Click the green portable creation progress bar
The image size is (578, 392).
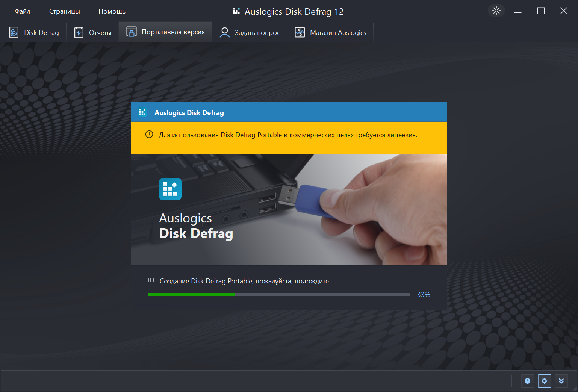click(279, 295)
